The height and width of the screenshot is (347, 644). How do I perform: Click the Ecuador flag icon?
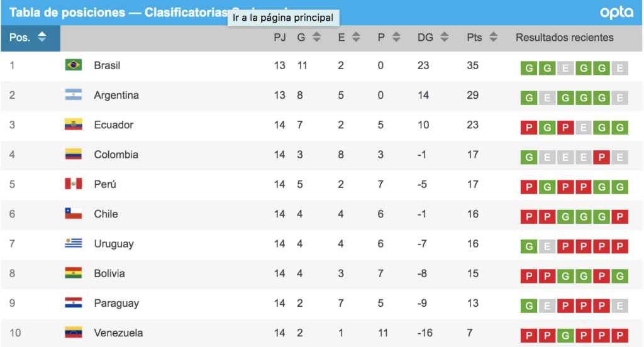pos(73,124)
